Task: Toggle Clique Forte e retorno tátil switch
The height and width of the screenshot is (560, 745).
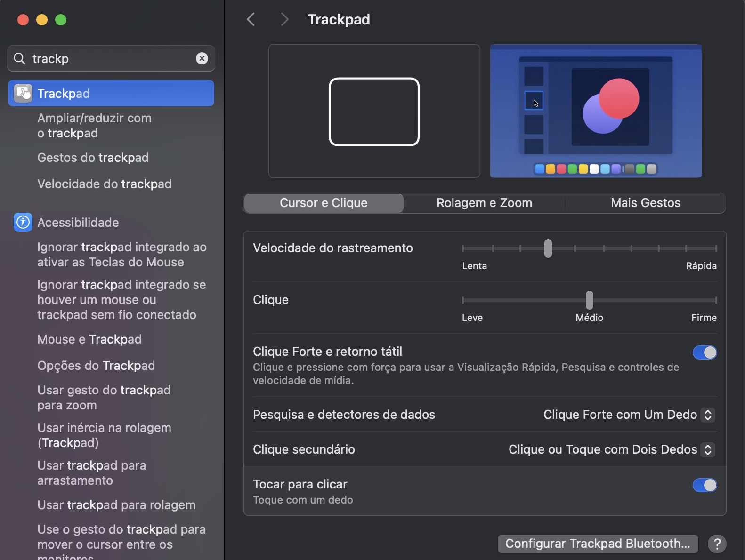Action: tap(705, 352)
